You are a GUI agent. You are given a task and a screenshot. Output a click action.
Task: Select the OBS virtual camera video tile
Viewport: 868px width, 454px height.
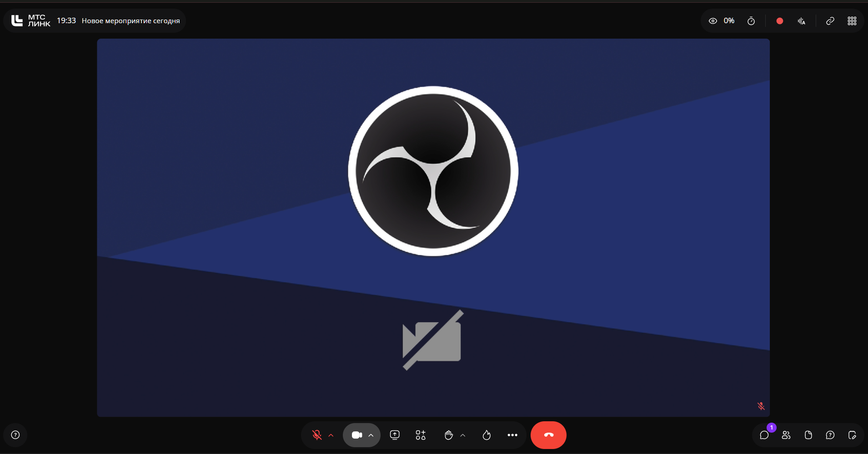tap(433, 228)
